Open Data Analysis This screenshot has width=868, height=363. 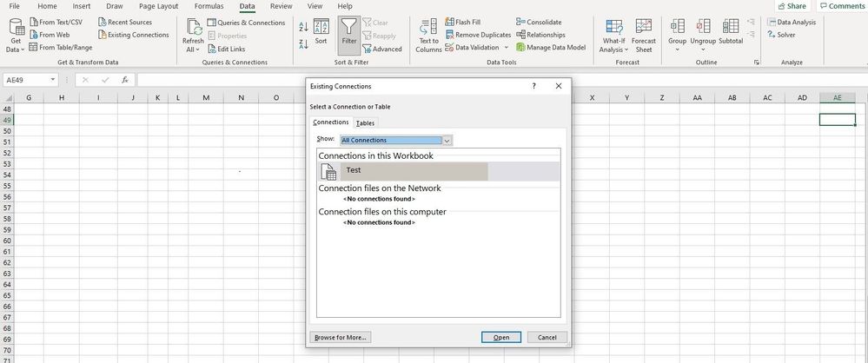tap(792, 22)
